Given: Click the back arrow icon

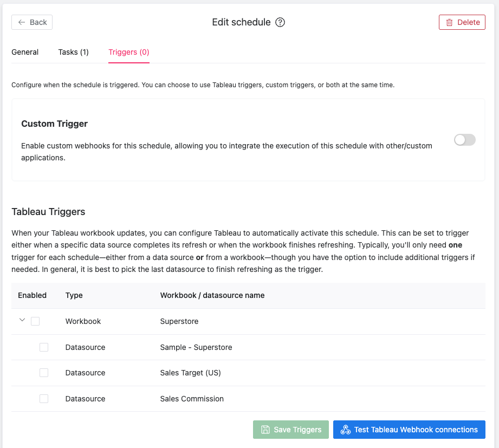Looking at the screenshot, I should (22, 22).
